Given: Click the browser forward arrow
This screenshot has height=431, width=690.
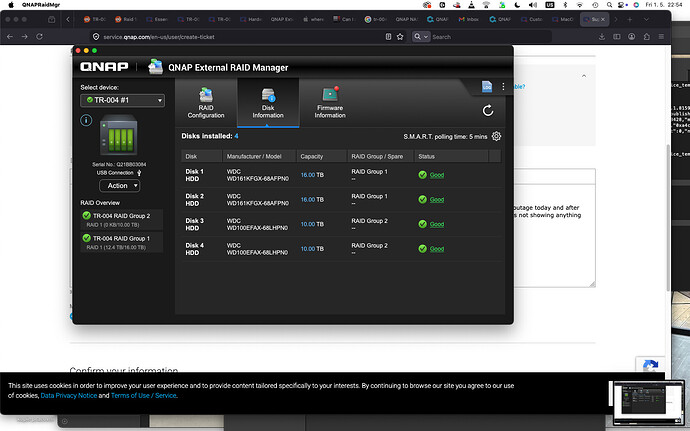Looking at the screenshot, I should (25, 37).
